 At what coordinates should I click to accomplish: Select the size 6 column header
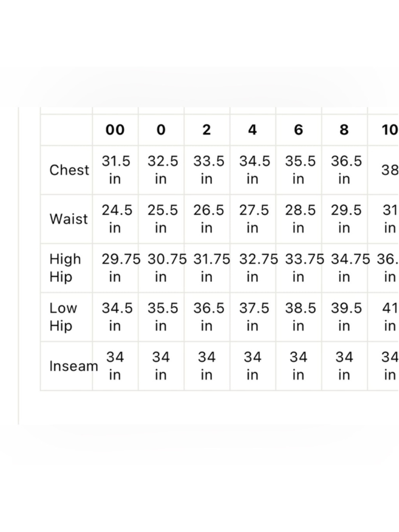coord(298,130)
